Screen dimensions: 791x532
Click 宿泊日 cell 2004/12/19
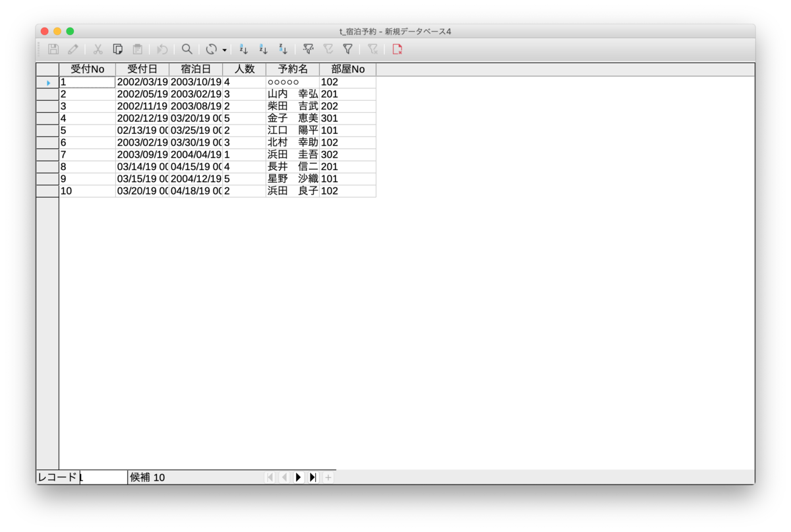196,179
